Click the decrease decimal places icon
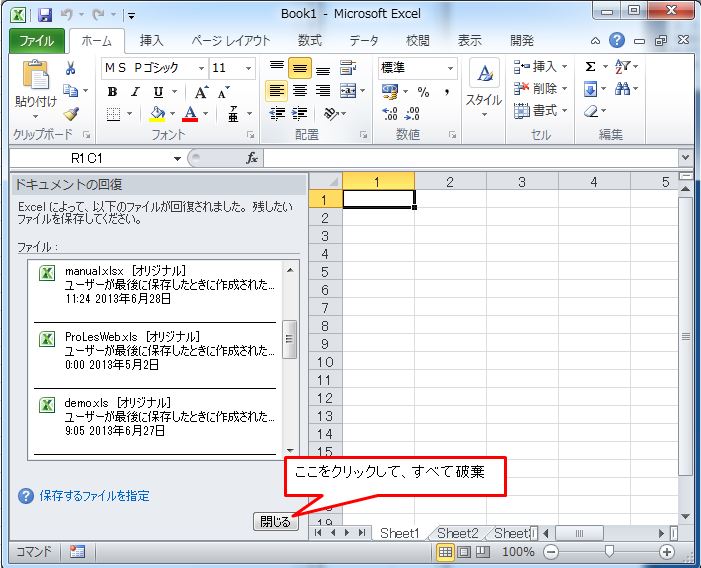 tap(412, 114)
